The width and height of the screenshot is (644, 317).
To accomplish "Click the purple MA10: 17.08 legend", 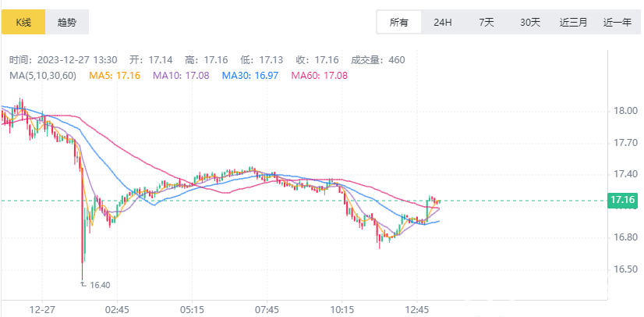I will [x=182, y=75].
